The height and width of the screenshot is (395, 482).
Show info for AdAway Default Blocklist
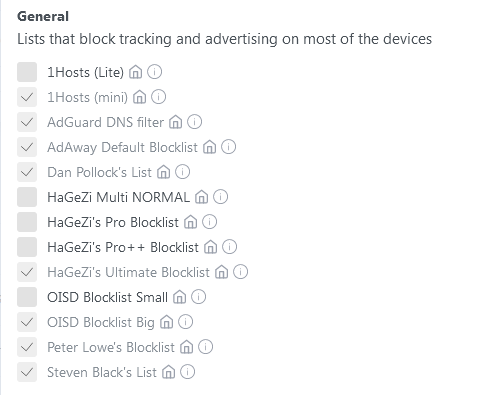click(229, 147)
